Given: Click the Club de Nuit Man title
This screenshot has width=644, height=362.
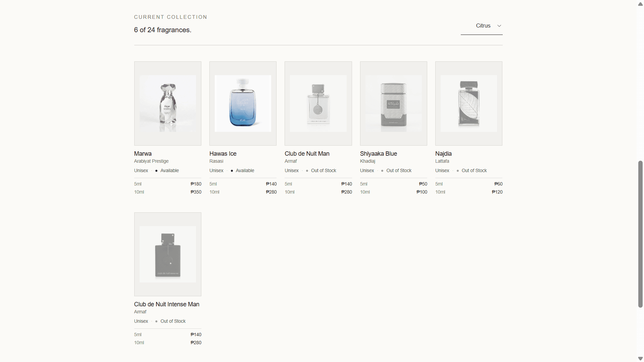Looking at the screenshot, I should pyautogui.click(x=307, y=154).
